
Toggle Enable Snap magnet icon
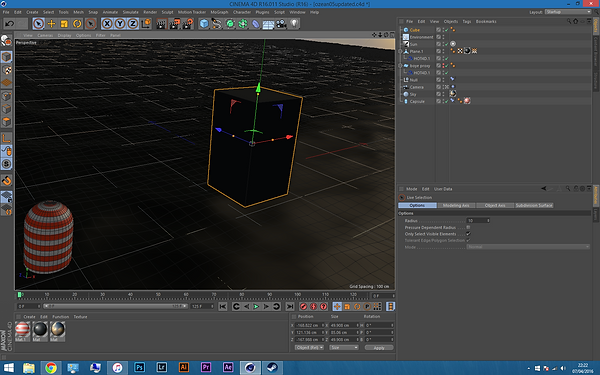pos(7,180)
